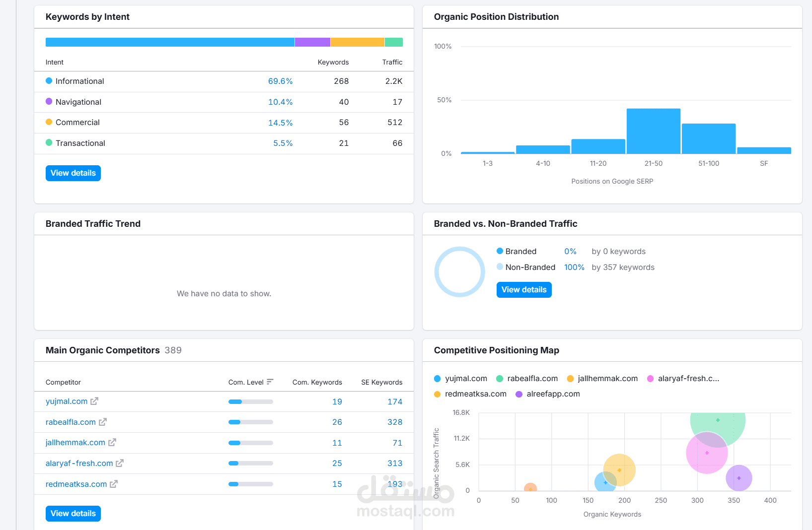812x530 pixels.
Task: Click Non-Branded 100% traffic link
Action: 574,267
